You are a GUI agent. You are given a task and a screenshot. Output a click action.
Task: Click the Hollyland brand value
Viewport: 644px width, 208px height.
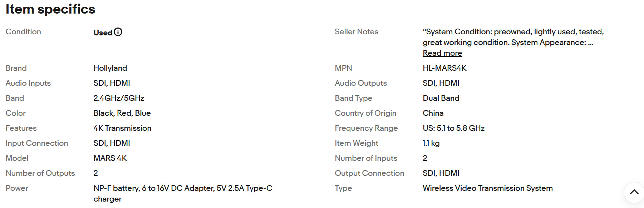[110, 68]
